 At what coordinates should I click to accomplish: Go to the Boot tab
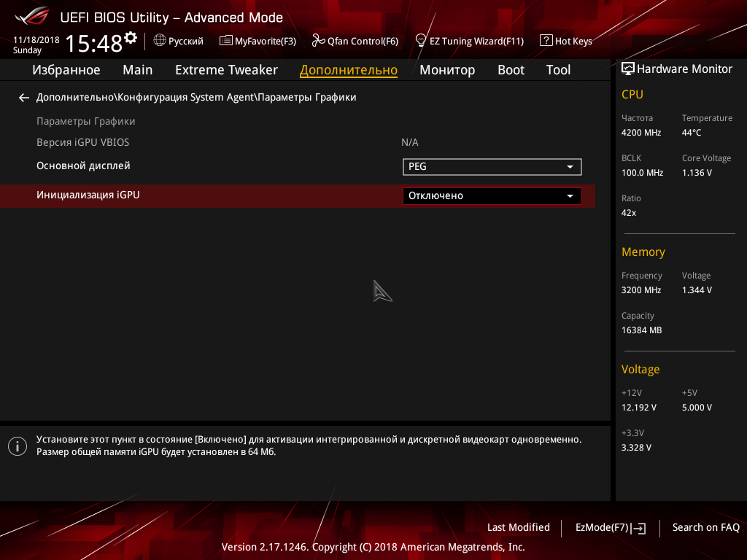[x=511, y=70]
